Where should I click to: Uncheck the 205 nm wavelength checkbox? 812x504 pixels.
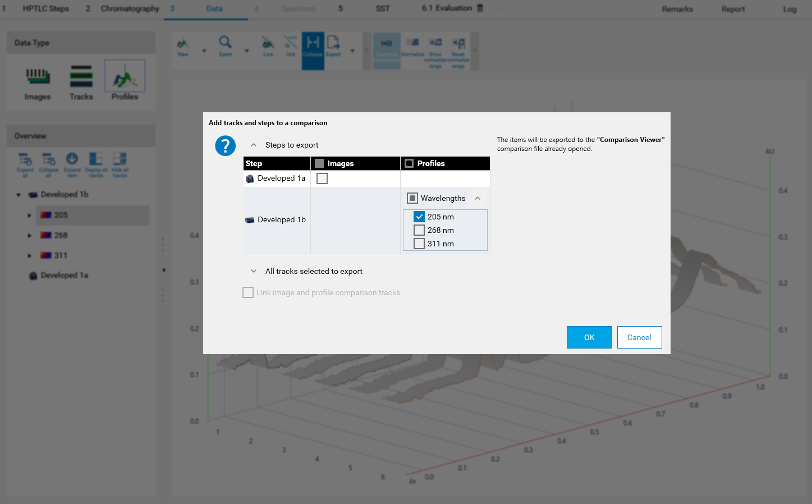point(419,217)
